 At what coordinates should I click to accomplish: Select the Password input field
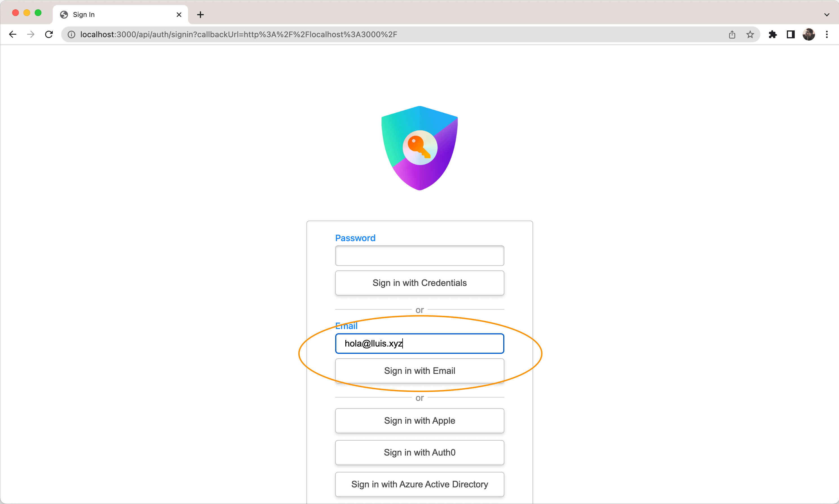click(419, 255)
